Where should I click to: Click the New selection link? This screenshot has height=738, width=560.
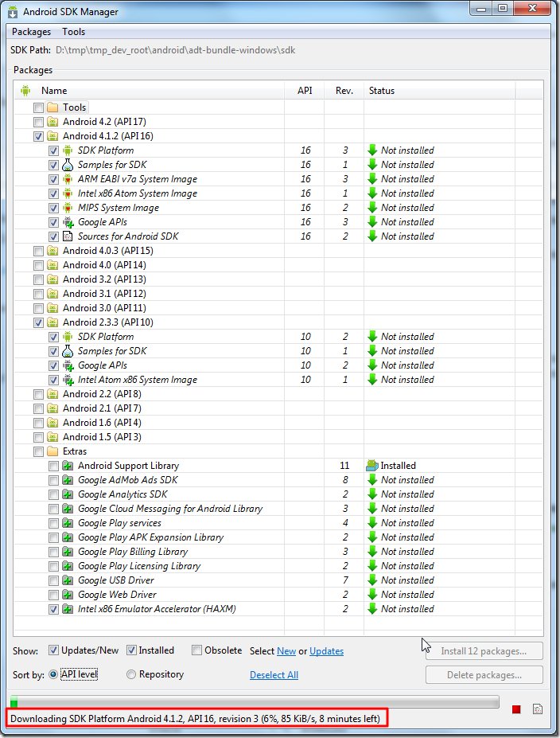pos(286,651)
